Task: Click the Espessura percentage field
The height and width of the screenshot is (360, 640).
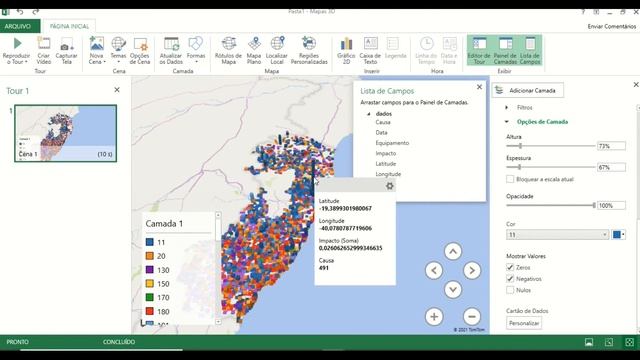Action: pos(611,167)
